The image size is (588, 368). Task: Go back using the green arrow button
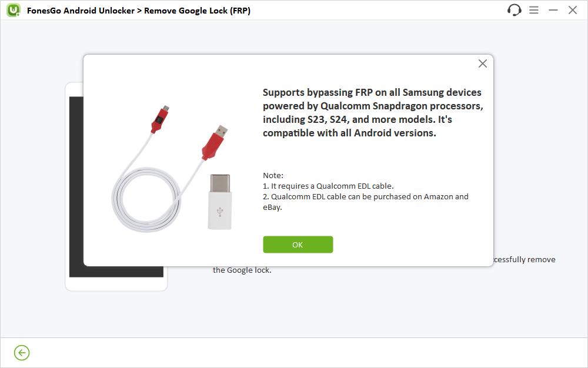click(x=22, y=353)
